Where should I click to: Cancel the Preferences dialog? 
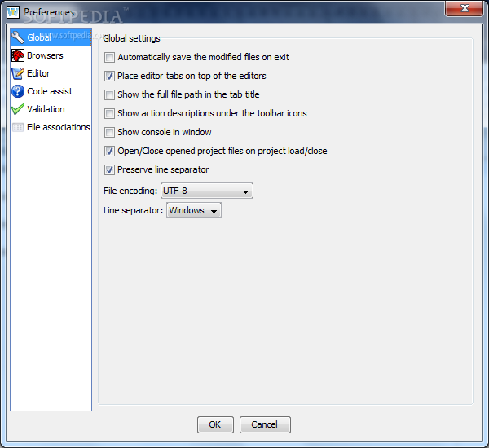(265, 424)
